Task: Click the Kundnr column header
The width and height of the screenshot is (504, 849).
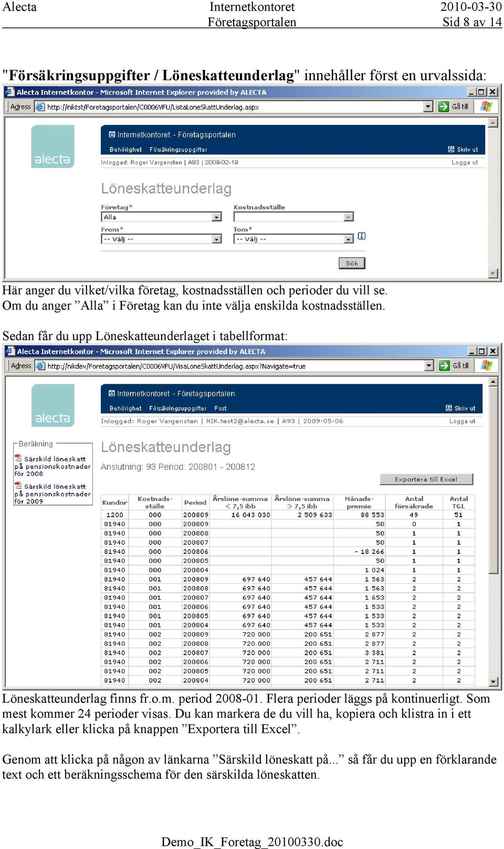Action: (114, 502)
